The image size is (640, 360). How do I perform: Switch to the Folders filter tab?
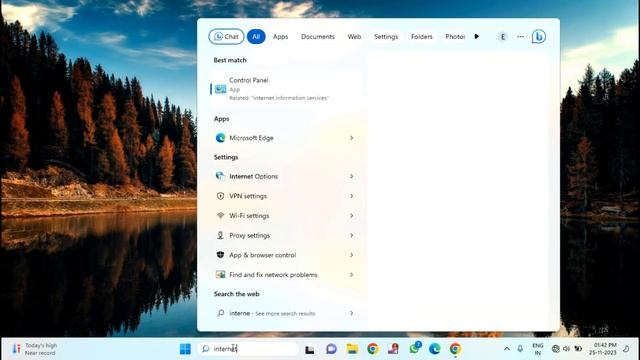point(422,37)
